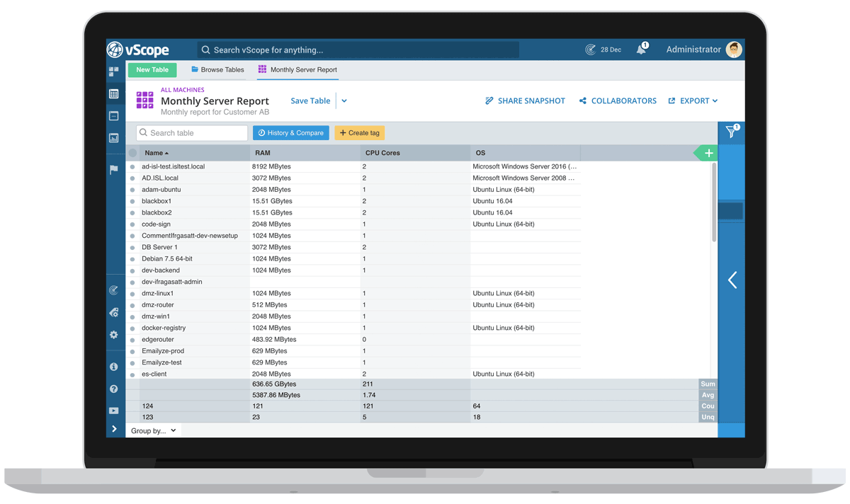Open the Group by dropdown
The height and width of the screenshot is (504, 850).
(x=153, y=430)
